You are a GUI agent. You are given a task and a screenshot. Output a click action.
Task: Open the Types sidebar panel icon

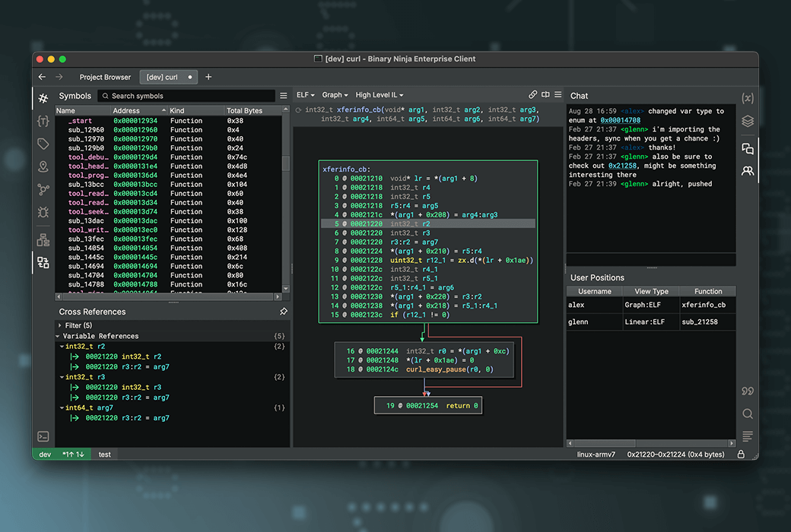[x=43, y=121]
